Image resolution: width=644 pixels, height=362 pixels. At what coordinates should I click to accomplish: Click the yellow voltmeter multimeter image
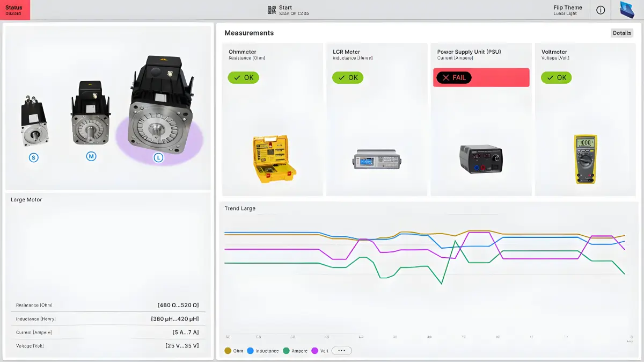[586, 159]
